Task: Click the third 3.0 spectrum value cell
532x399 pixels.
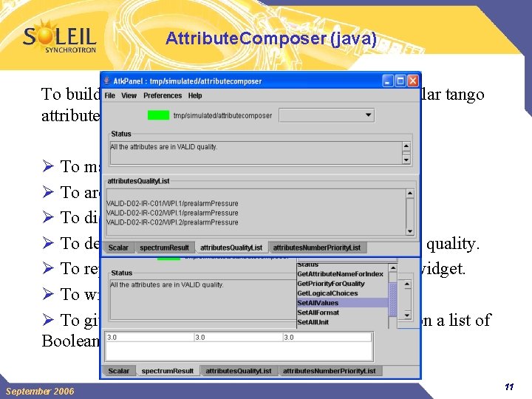Action: click(x=327, y=337)
